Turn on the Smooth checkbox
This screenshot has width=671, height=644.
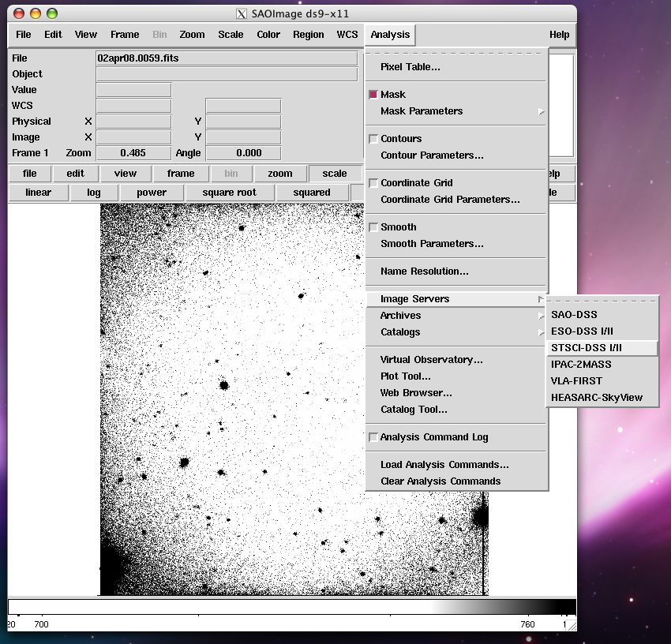tap(373, 227)
